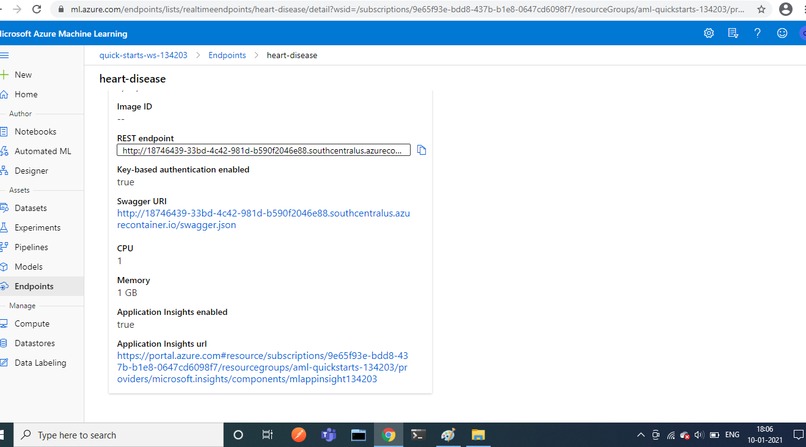Image resolution: width=806 pixels, height=447 pixels.
Task: Open Azure ML settings gear
Action: pyautogui.click(x=709, y=33)
